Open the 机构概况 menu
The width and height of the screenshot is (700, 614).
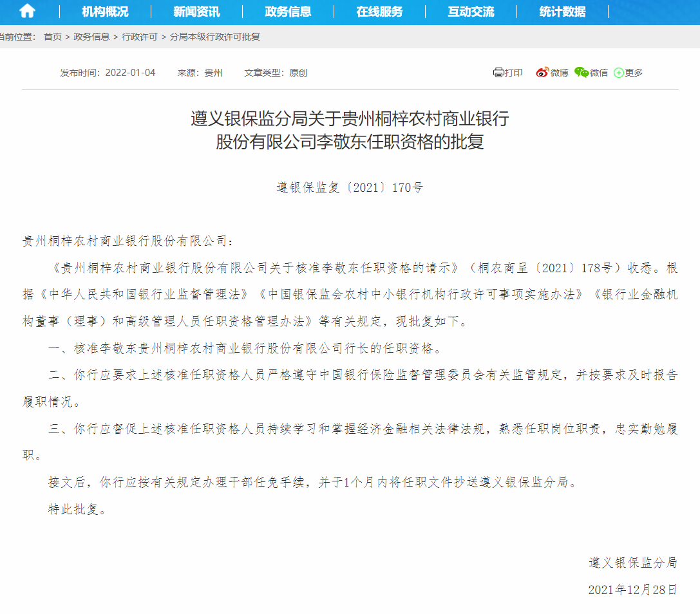coord(105,11)
